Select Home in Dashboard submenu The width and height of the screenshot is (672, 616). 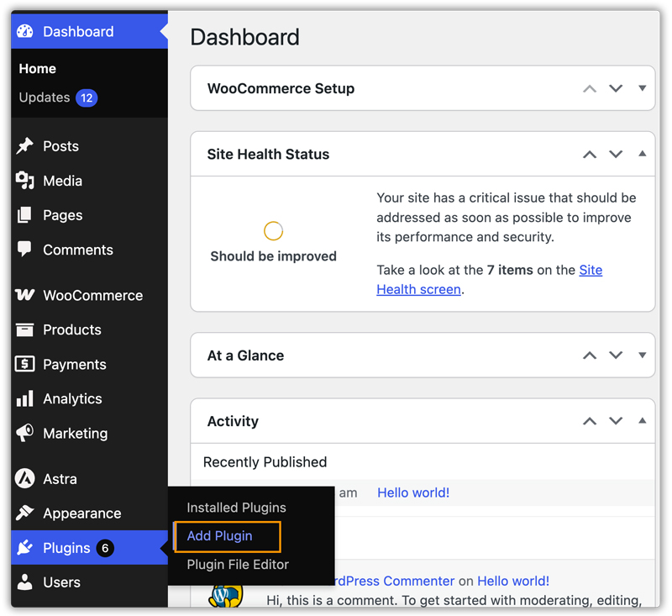37,69
